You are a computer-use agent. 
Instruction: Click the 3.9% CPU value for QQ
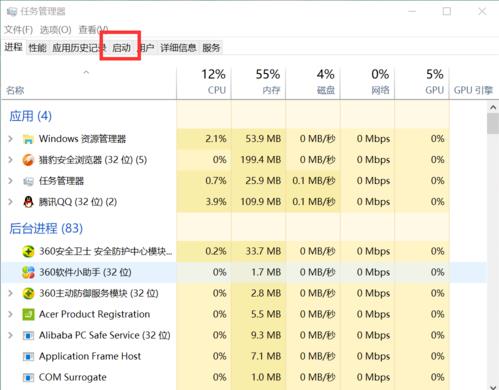[216, 202]
